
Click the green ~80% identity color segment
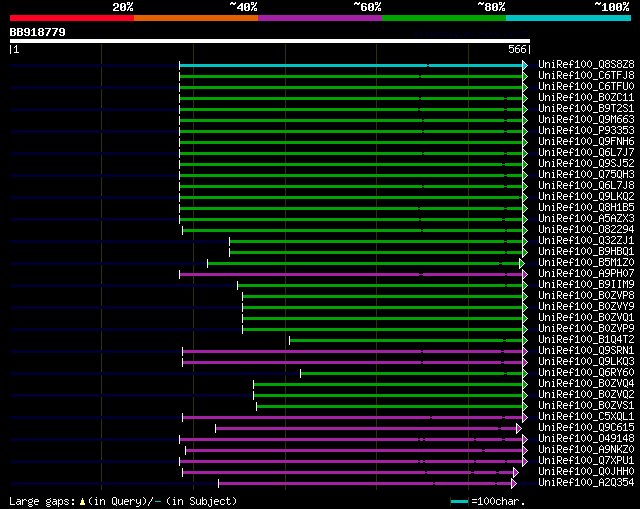click(x=444, y=18)
